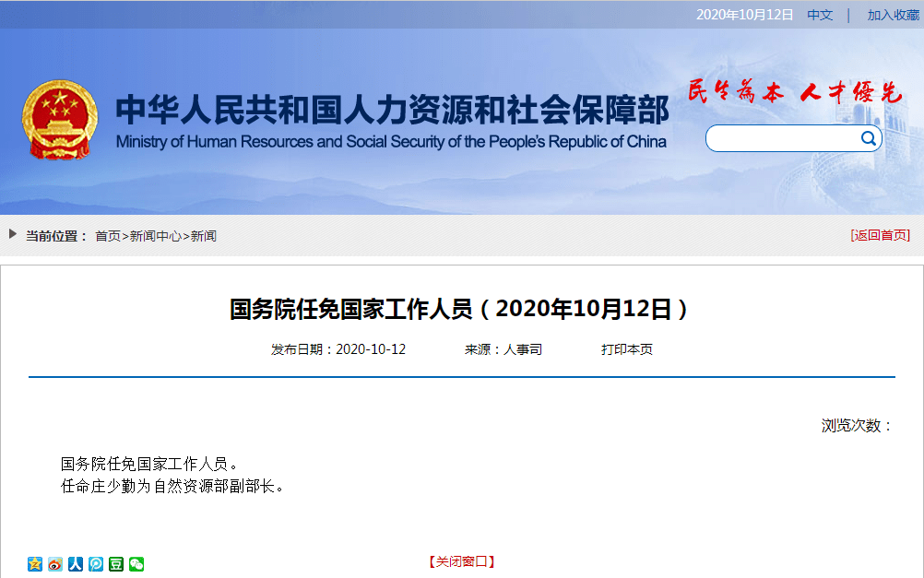Click the English ministry name subtitle
Viewport: 924px width, 578px height.
pyautogui.click(x=391, y=142)
